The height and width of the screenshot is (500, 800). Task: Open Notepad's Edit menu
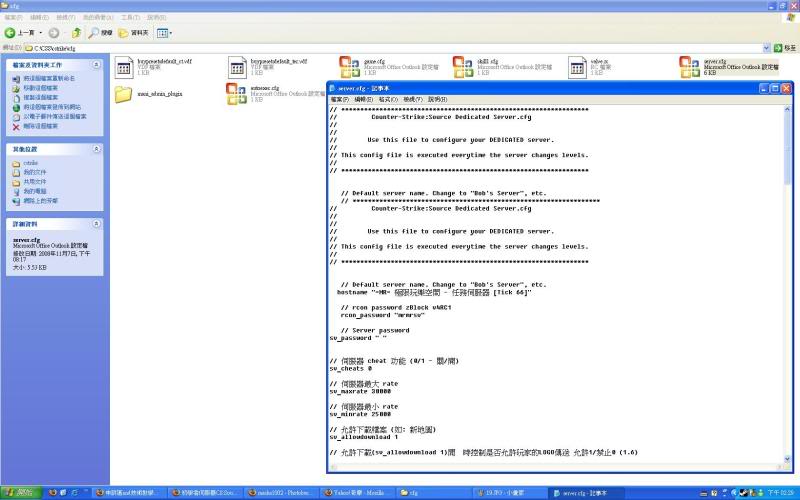(x=363, y=99)
